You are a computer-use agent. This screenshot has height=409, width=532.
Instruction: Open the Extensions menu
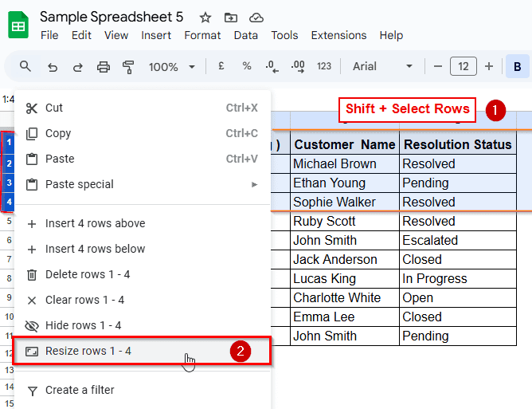tap(338, 35)
